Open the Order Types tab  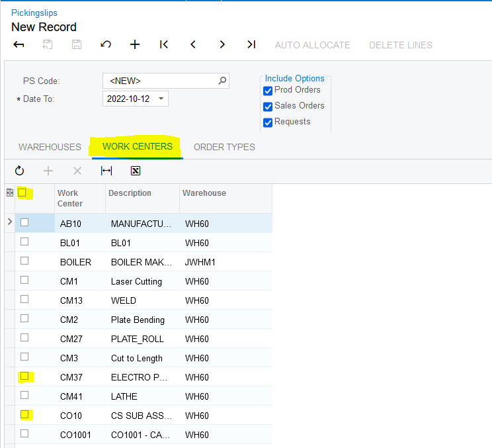[x=224, y=147]
